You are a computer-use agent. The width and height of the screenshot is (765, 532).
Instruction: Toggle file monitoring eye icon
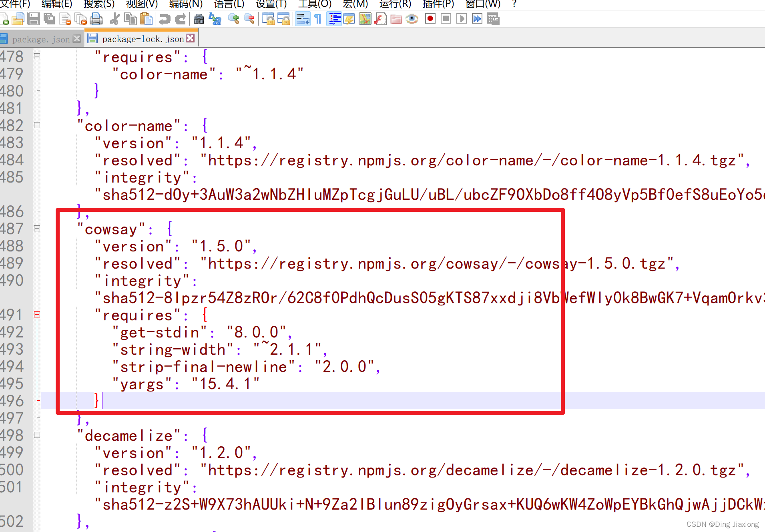412,19
